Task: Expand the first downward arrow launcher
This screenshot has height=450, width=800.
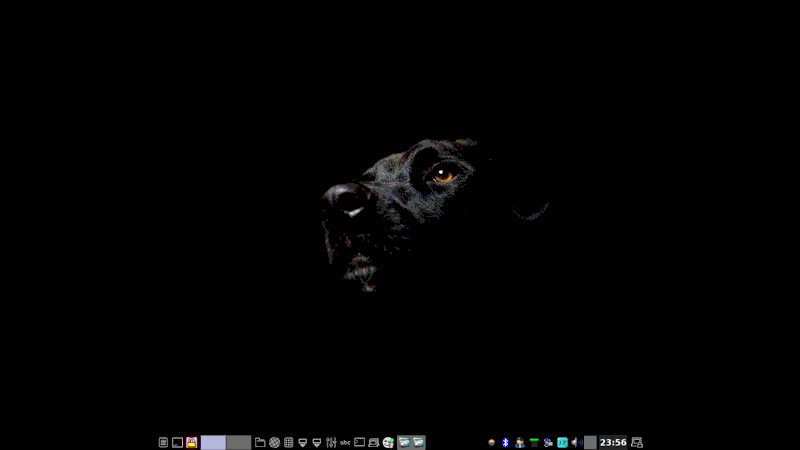Action: pyautogui.click(x=303, y=442)
